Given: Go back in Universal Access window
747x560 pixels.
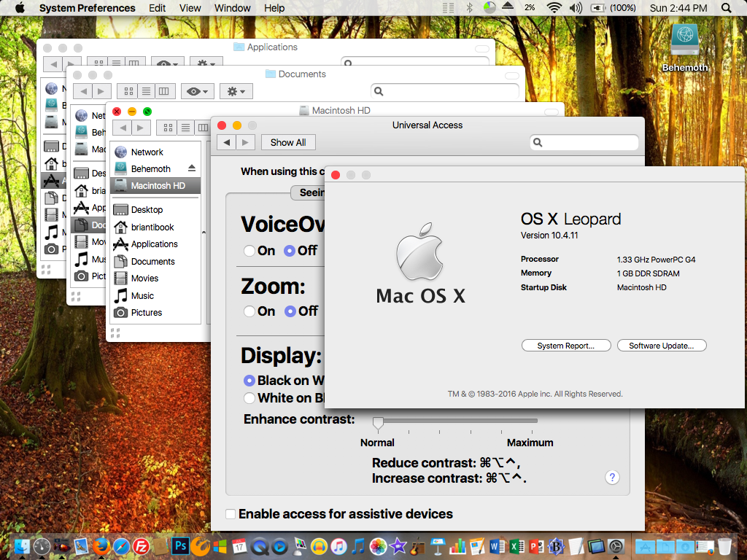Looking at the screenshot, I should [226, 142].
